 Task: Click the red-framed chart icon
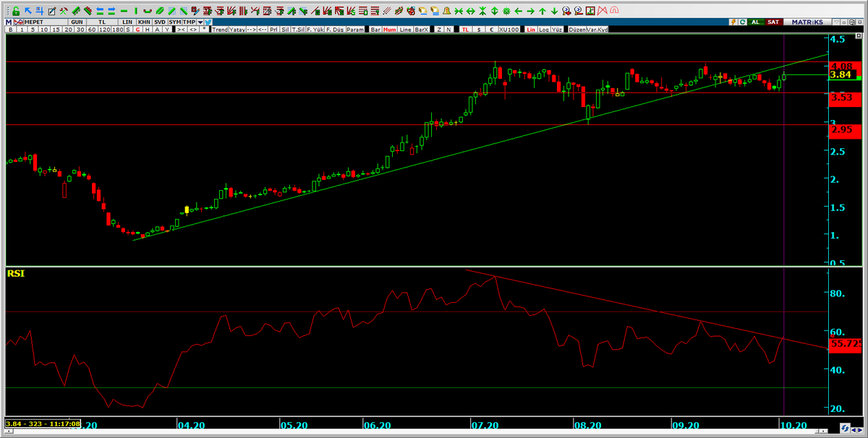590,11
